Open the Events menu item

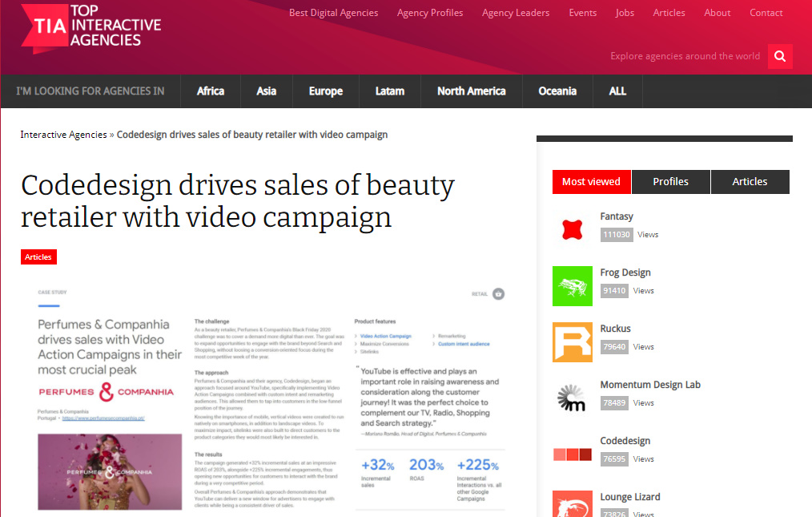tap(583, 13)
